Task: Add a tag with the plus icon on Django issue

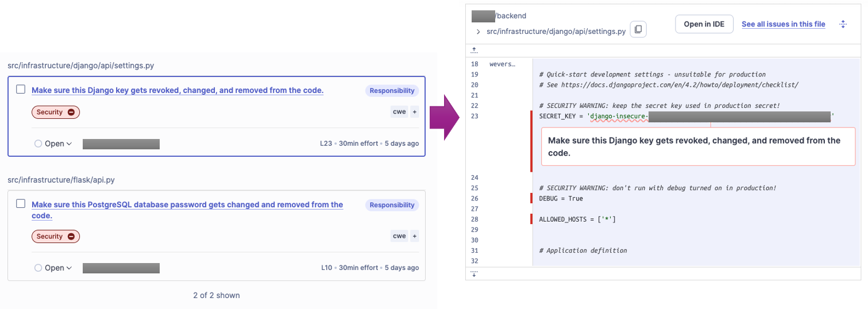Action: pos(414,112)
